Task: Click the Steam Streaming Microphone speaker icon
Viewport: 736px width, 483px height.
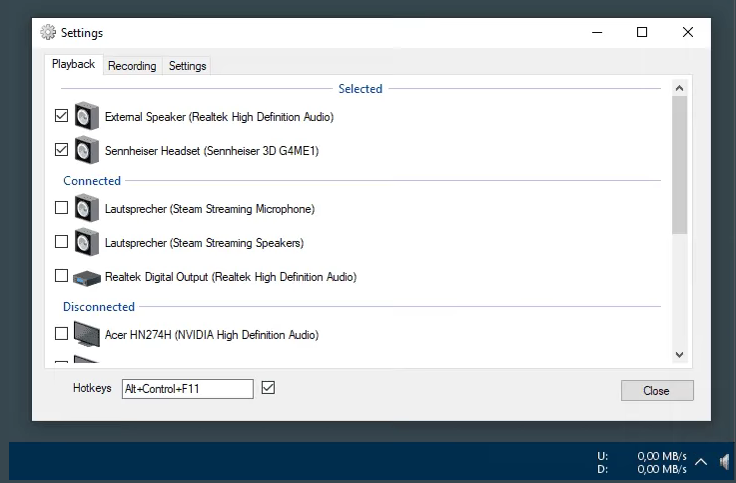Action: 87,208
